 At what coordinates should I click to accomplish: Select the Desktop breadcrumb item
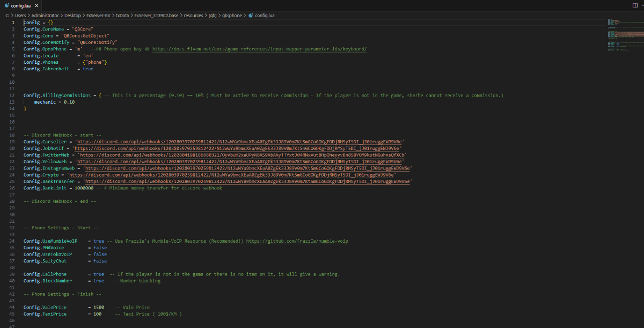(71, 16)
